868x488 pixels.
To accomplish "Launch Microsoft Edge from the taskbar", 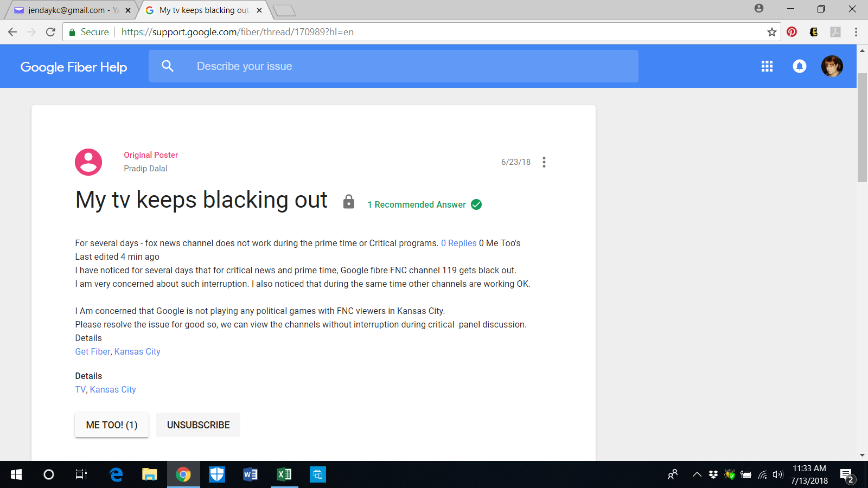I will click(116, 474).
